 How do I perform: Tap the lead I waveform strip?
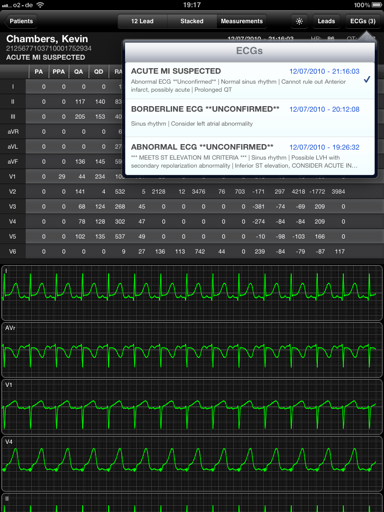tap(192, 293)
